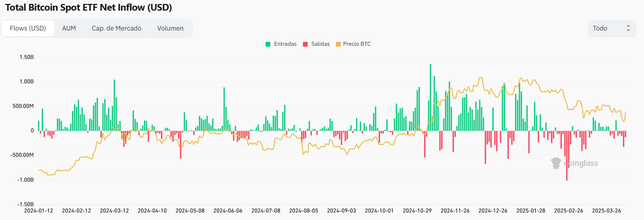This screenshot has height=220, width=644.
Task: Open the Todo time range dropdown
Action: pos(612,28)
